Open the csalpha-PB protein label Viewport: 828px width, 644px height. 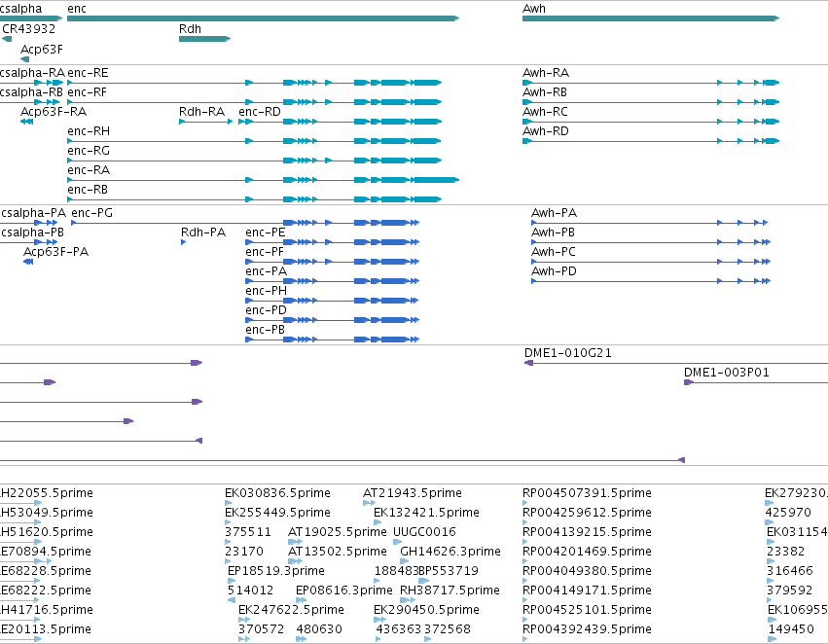33,233
